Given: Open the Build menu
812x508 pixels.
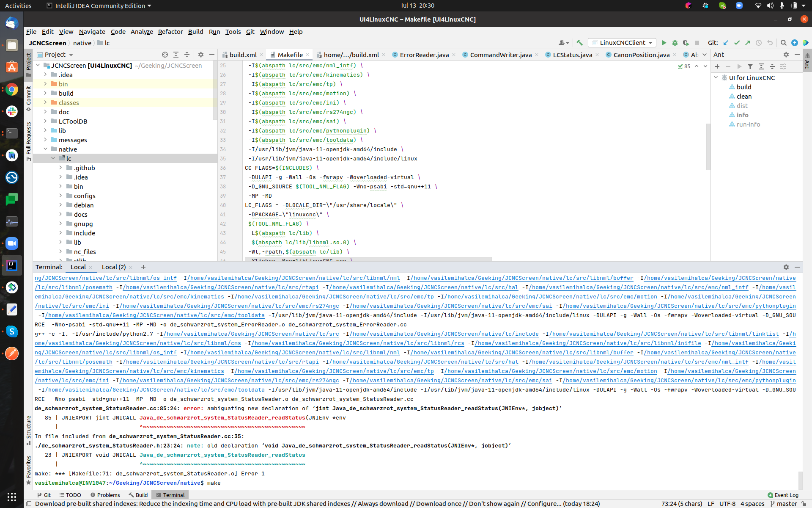Looking at the screenshot, I should tap(195, 32).
